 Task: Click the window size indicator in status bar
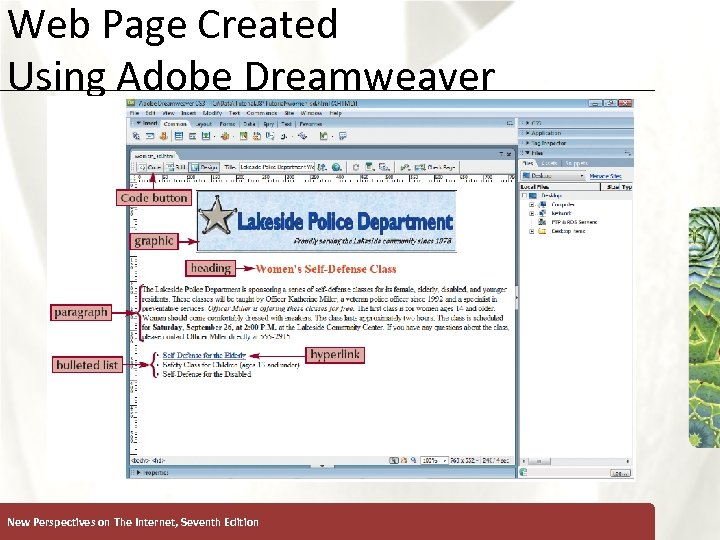point(464,460)
